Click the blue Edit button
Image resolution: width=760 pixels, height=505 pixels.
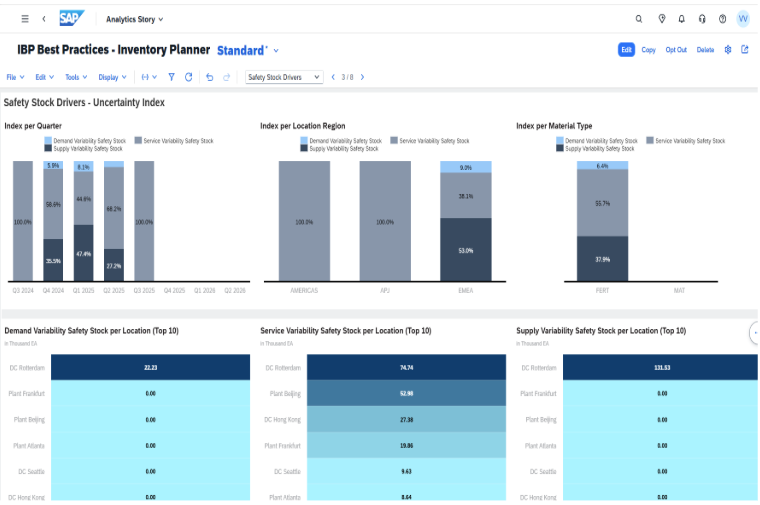(626, 49)
